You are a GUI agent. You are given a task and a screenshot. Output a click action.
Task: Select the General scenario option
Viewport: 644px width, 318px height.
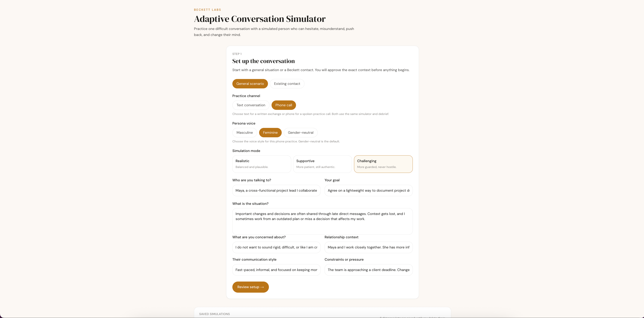coord(250,84)
